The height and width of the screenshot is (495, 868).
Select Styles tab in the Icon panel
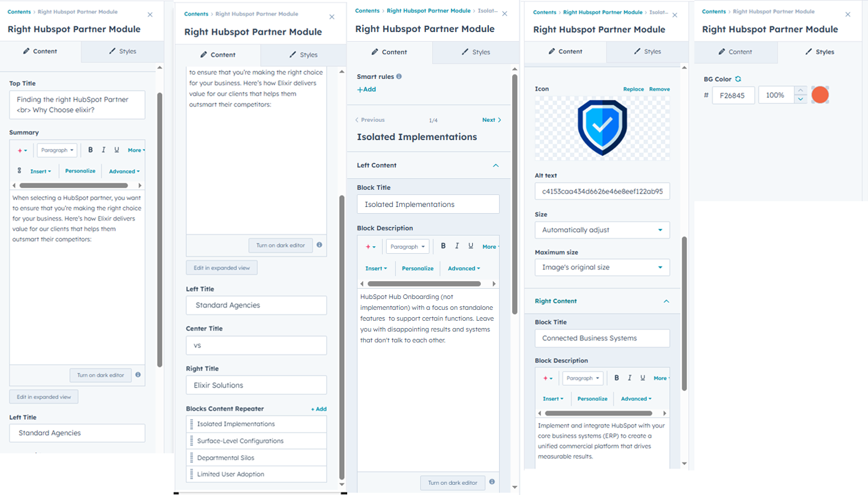coord(647,51)
